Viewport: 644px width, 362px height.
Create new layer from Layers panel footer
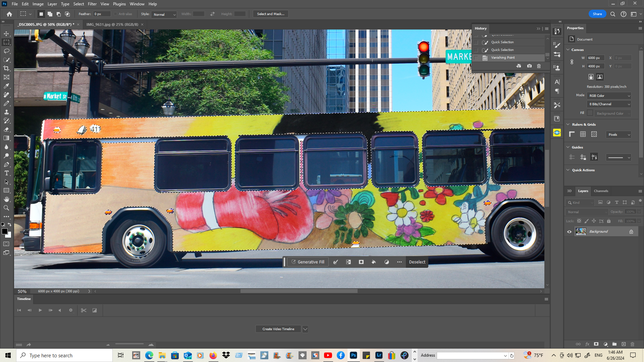[x=624, y=344]
